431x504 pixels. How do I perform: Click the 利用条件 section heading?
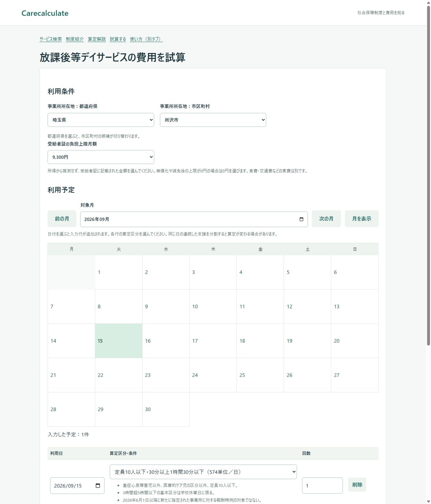[61, 92]
